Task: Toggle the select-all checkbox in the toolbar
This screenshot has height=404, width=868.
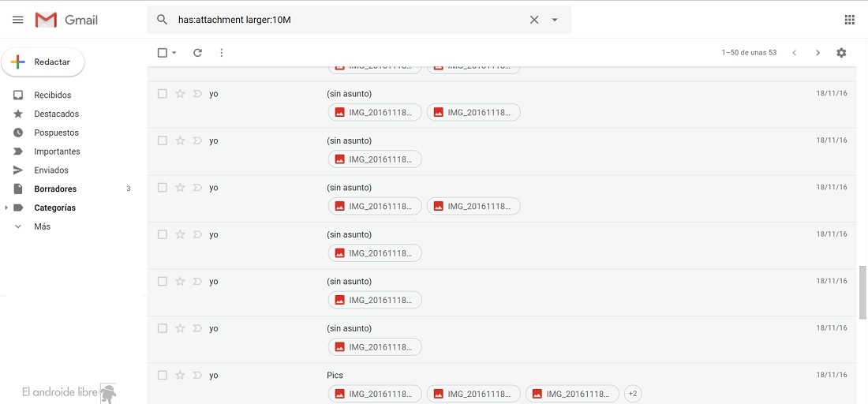Action: [163, 53]
